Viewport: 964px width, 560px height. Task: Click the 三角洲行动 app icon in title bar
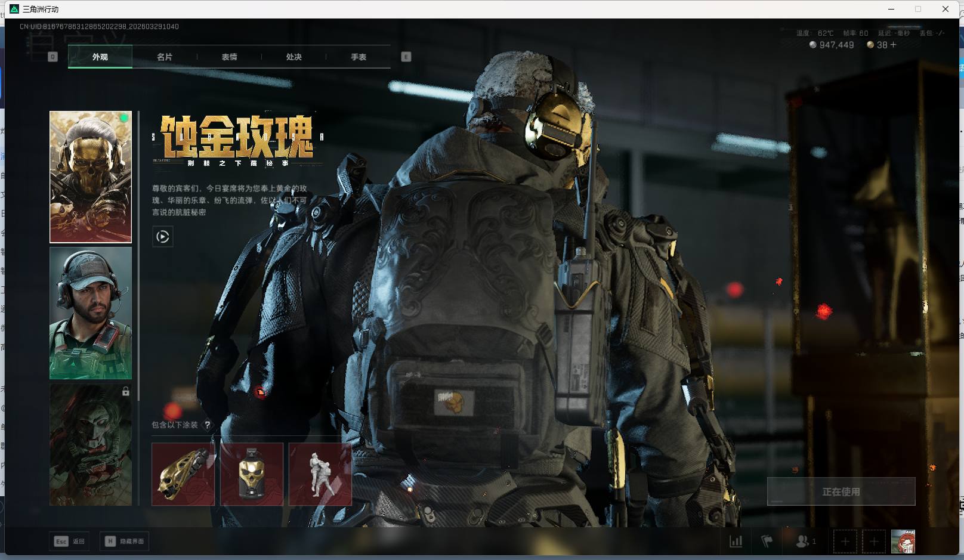pos(14,9)
